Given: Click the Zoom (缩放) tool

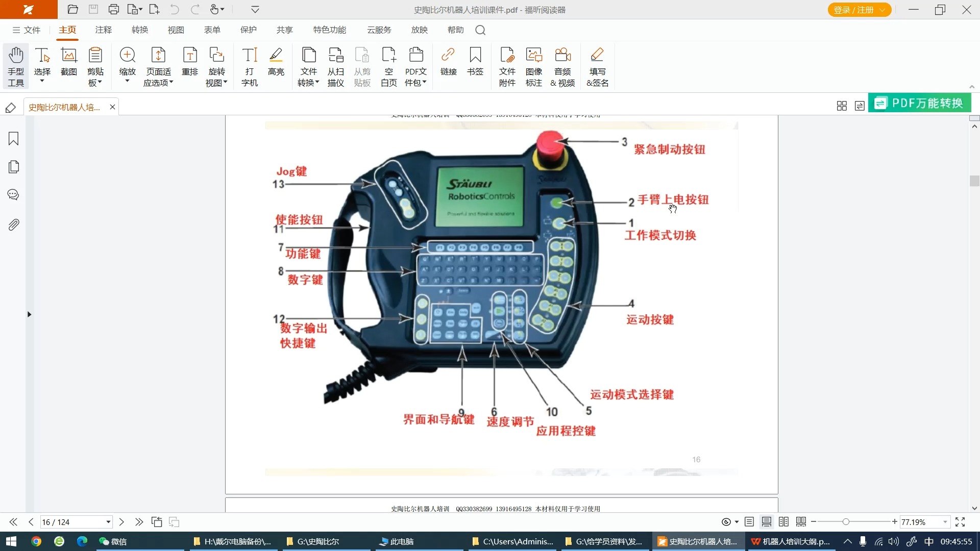Looking at the screenshot, I should [127, 65].
